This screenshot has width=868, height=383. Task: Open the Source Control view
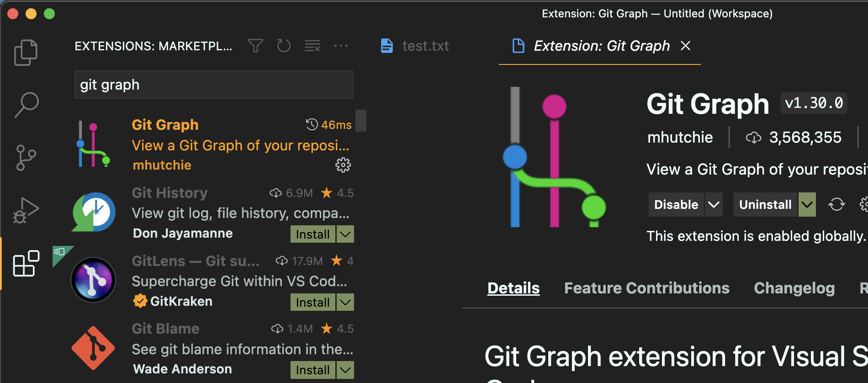(26, 158)
